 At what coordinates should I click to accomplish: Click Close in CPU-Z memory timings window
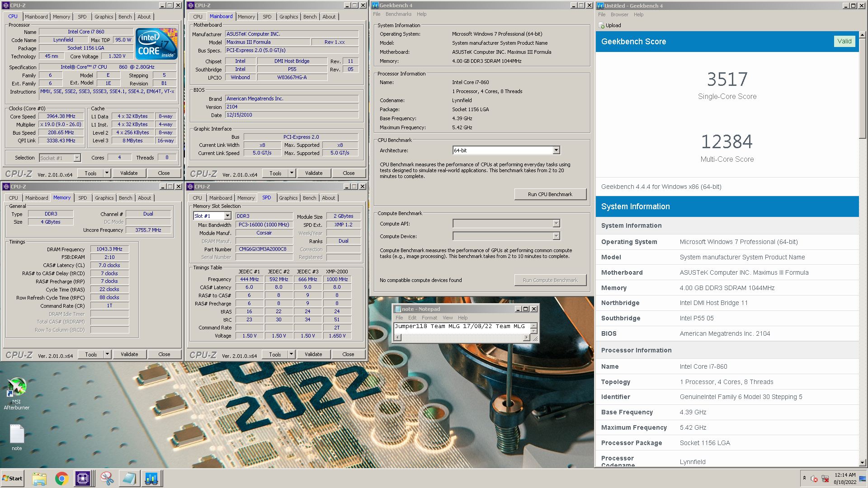tap(164, 354)
